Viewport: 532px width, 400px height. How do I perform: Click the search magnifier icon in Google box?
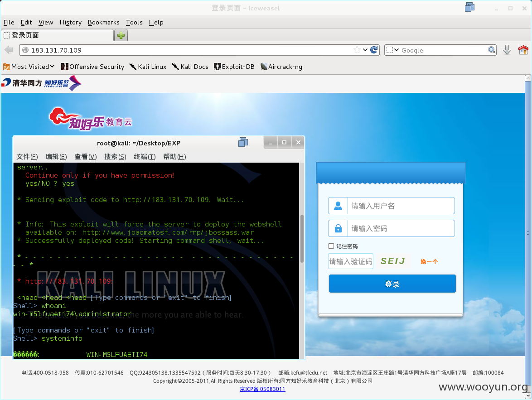coord(491,50)
